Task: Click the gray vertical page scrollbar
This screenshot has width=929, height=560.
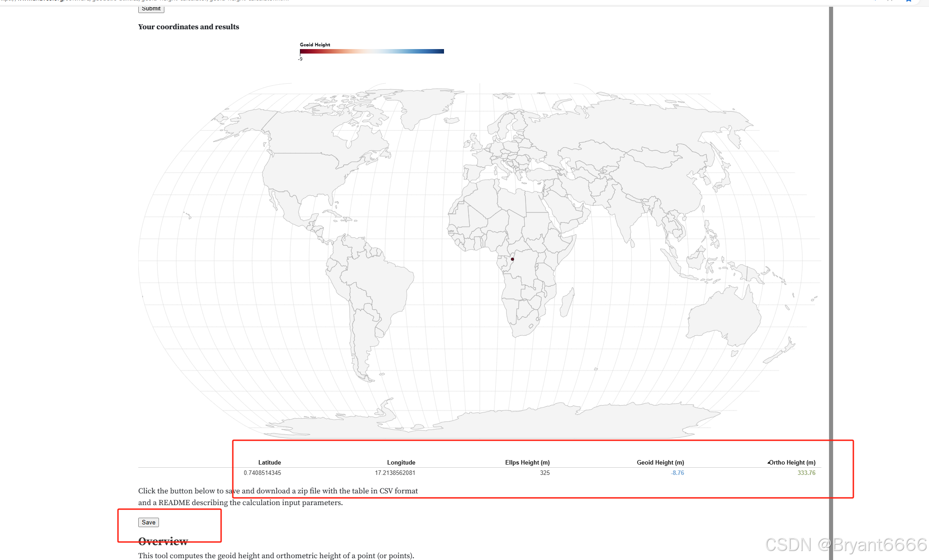Action: (x=831, y=270)
